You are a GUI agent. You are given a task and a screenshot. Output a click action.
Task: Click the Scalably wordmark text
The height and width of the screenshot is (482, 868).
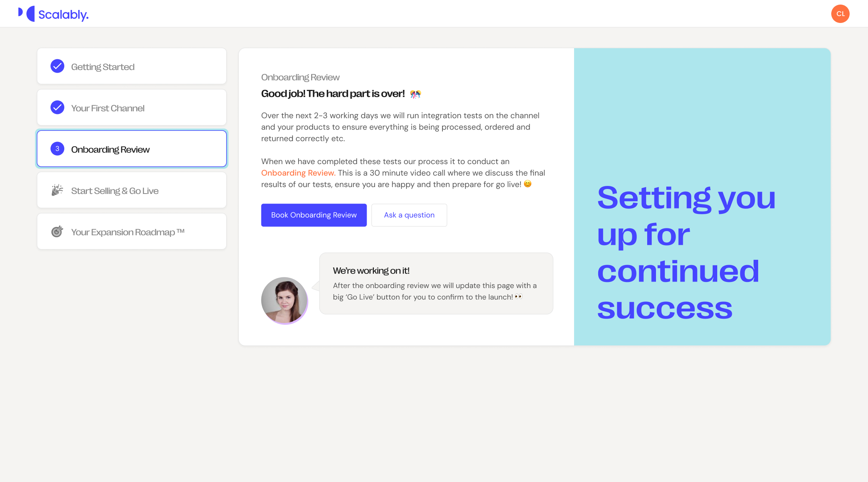pyautogui.click(x=64, y=15)
